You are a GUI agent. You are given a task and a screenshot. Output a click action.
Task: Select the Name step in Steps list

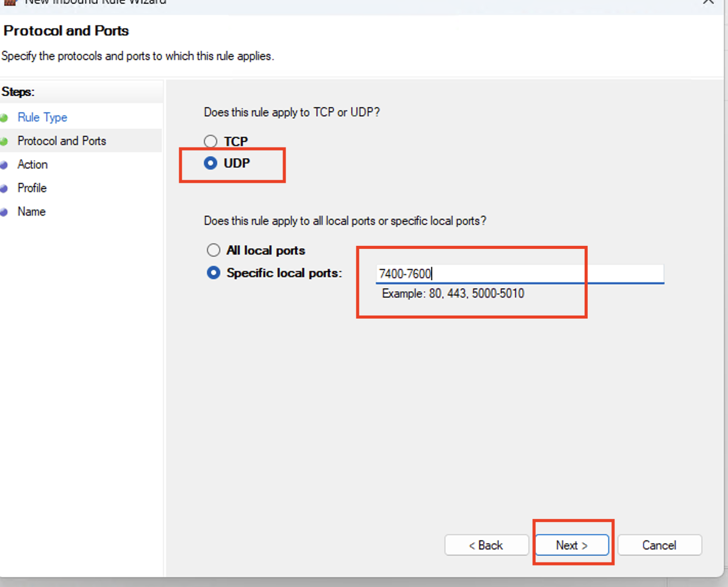31,212
